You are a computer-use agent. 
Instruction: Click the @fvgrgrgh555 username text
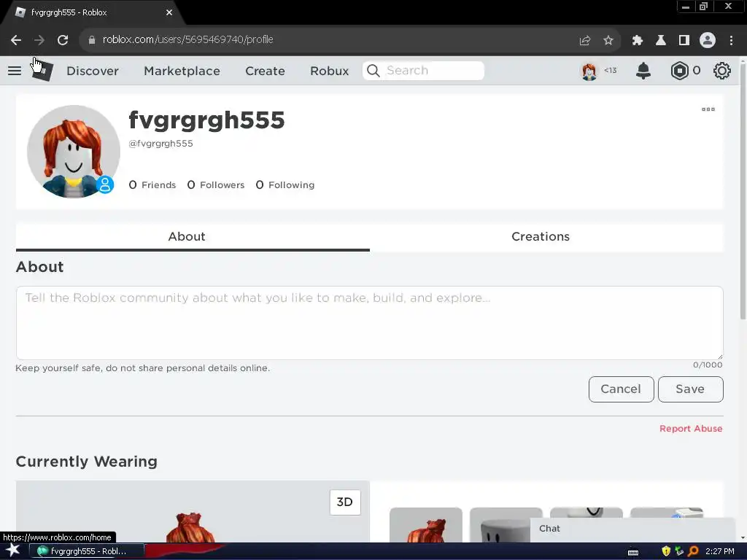pyautogui.click(x=161, y=144)
